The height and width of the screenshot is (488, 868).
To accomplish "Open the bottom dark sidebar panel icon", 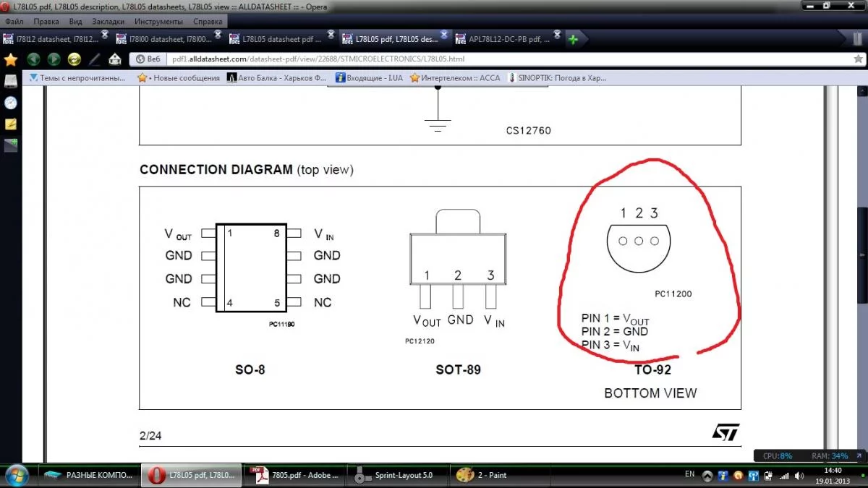I will click(10, 145).
